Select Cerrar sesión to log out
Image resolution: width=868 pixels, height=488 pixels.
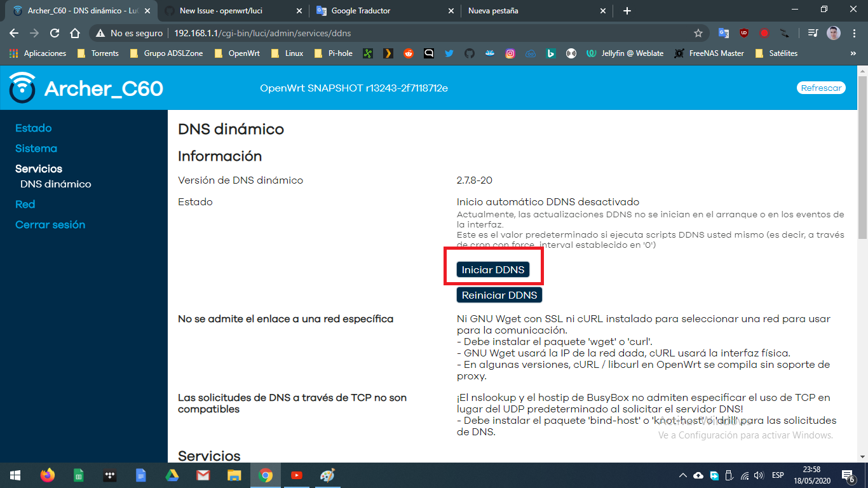point(50,224)
